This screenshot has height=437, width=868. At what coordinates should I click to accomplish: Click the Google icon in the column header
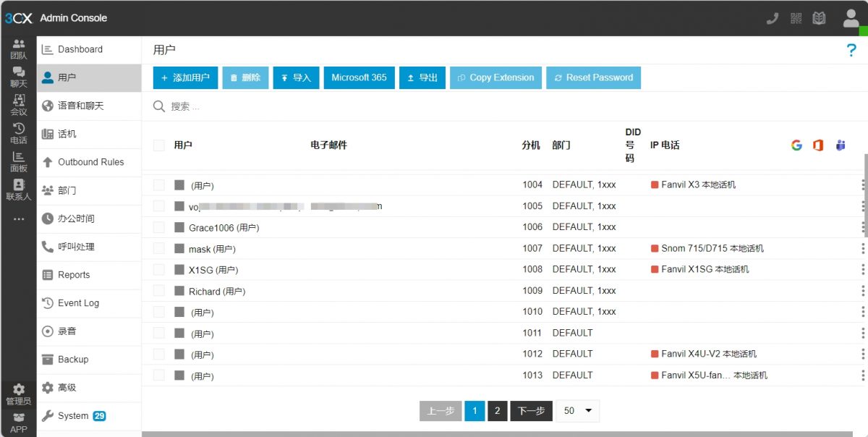pos(796,145)
